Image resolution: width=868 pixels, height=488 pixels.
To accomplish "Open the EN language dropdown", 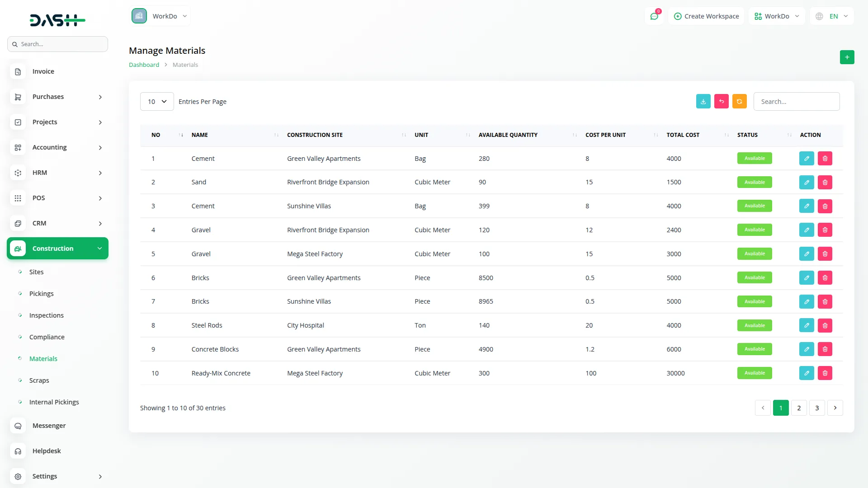I will tap(832, 16).
